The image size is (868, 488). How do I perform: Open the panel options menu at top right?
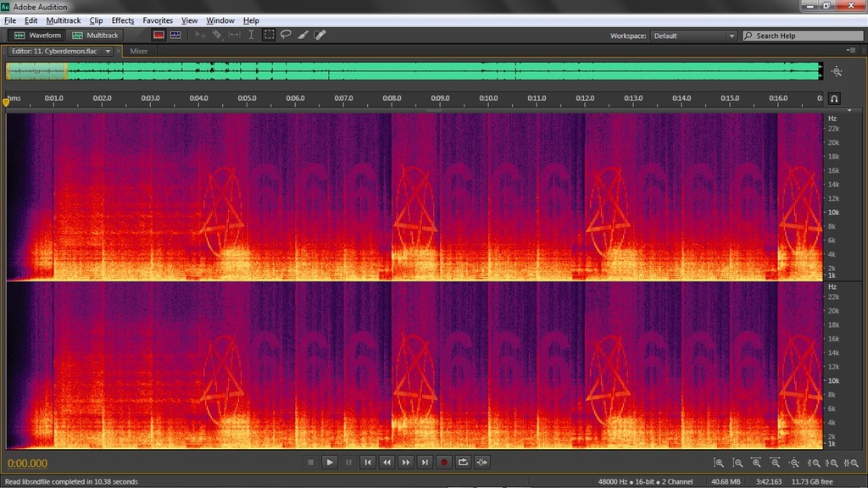[851, 50]
